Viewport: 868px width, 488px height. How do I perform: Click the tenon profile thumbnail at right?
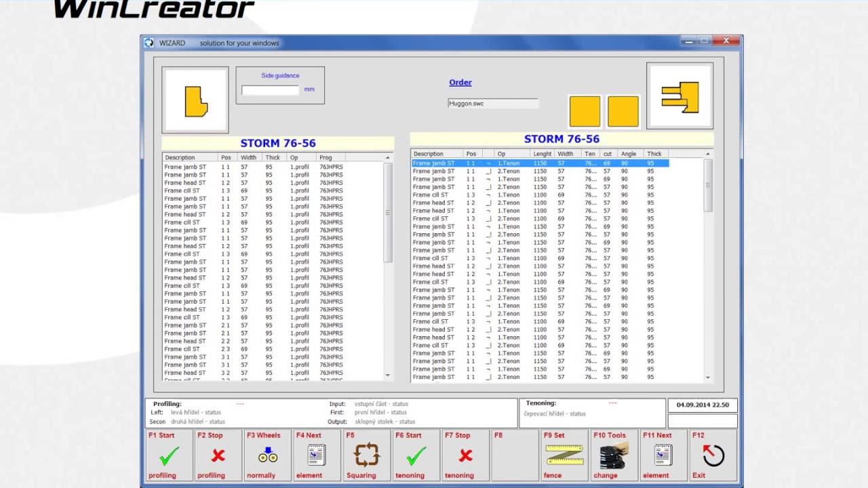tap(680, 96)
